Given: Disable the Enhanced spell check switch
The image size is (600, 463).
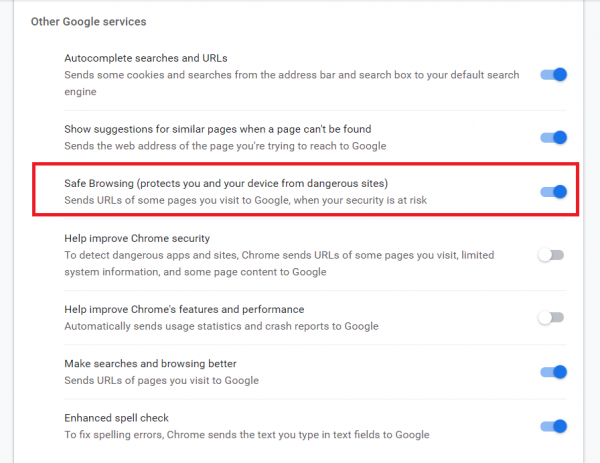Looking at the screenshot, I should click(553, 426).
